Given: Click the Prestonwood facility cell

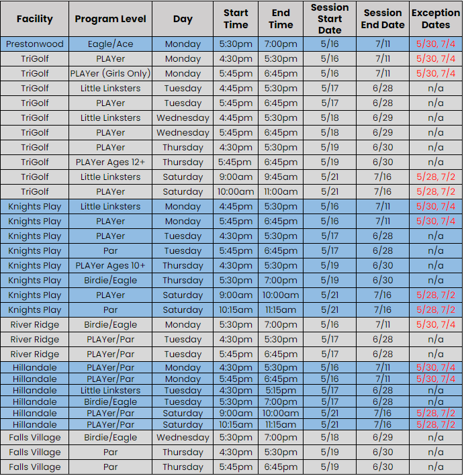Looking at the screenshot, I should (34, 44).
